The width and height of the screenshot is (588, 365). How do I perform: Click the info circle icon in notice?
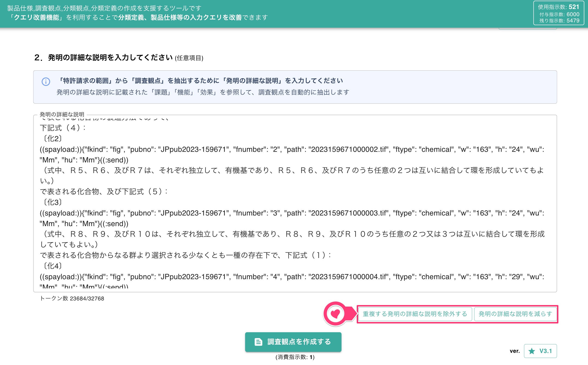[x=46, y=82]
